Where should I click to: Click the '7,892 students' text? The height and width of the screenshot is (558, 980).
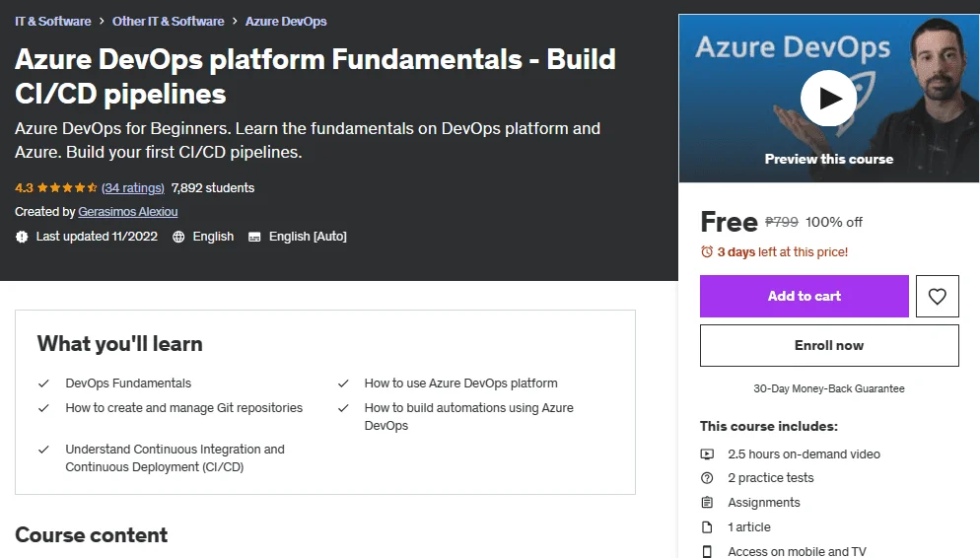(x=213, y=188)
